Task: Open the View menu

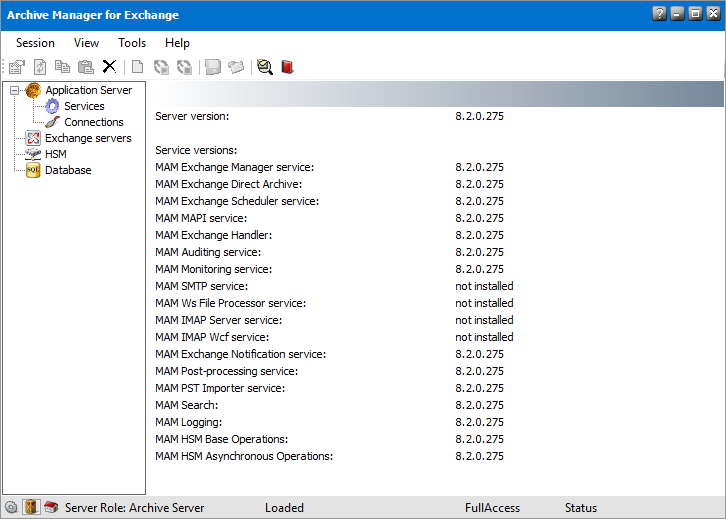Action: click(86, 43)
